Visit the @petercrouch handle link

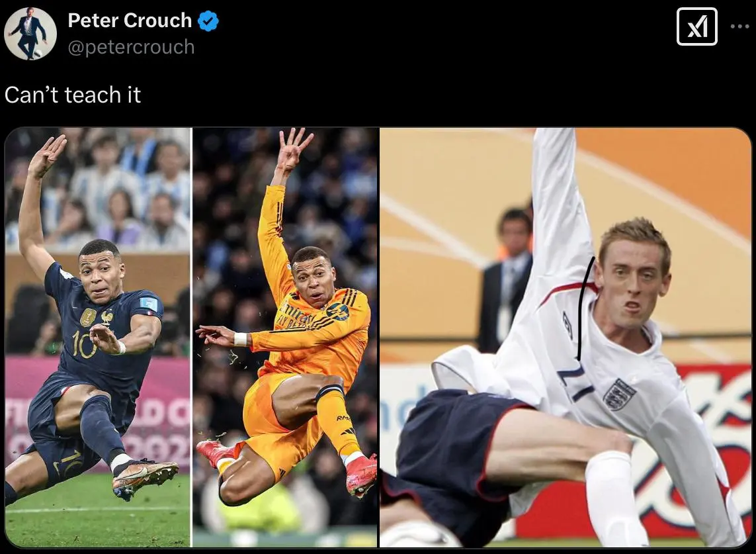pos(131,47)
